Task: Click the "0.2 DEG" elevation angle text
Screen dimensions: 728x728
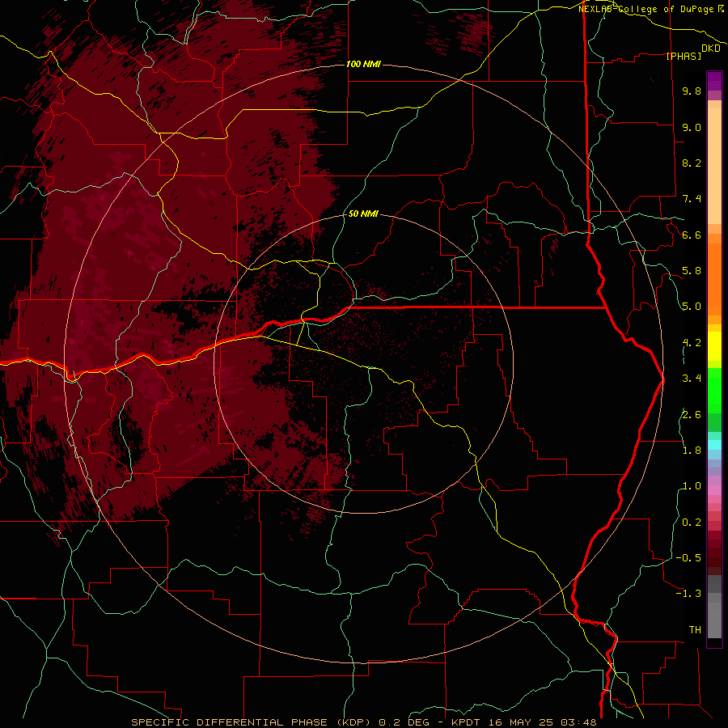Action: (x=404, y=722)
